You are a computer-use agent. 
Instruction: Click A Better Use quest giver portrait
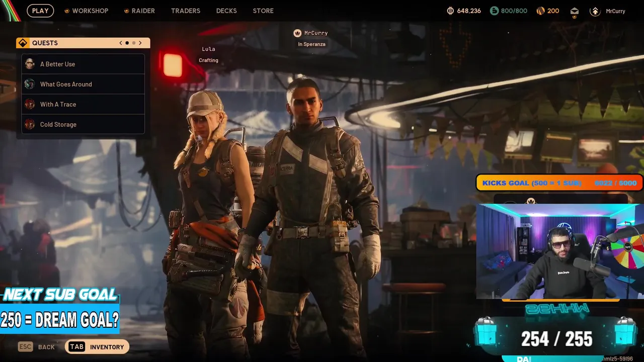30,64
